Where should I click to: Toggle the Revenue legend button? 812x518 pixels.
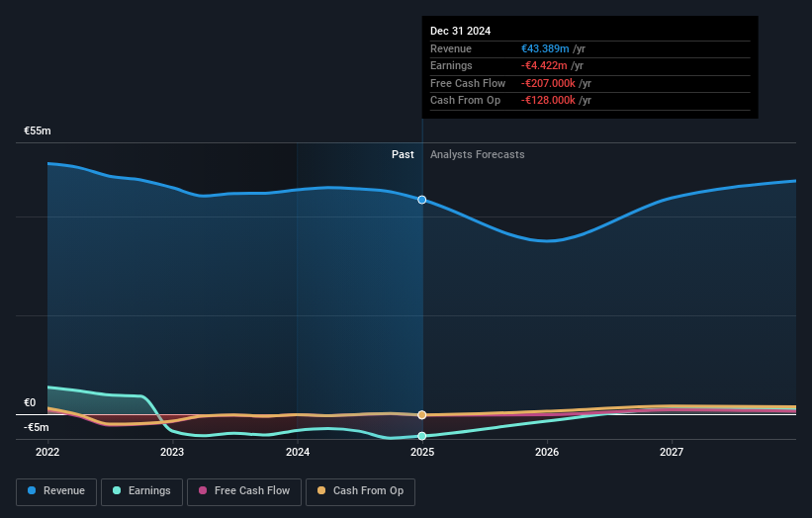(56, 491)
